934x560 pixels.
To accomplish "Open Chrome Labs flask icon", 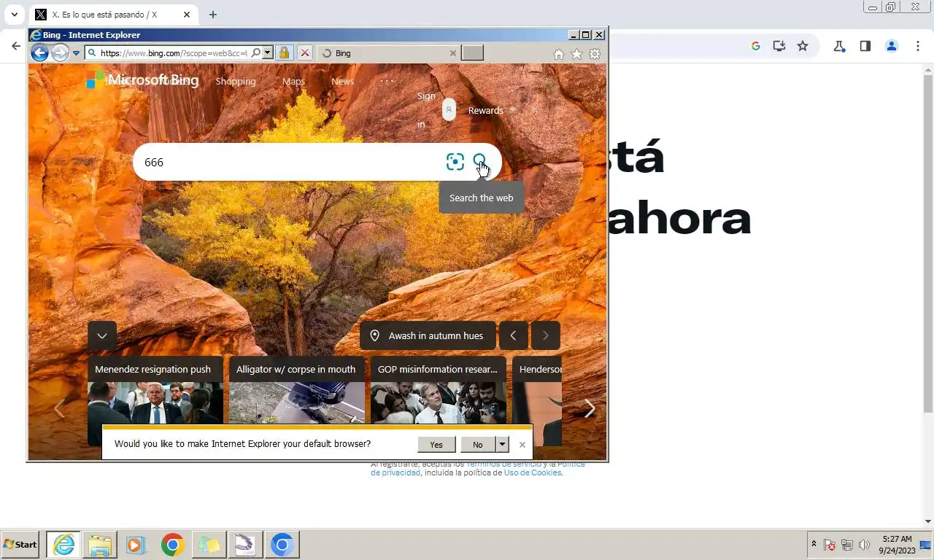I will 839,46.
